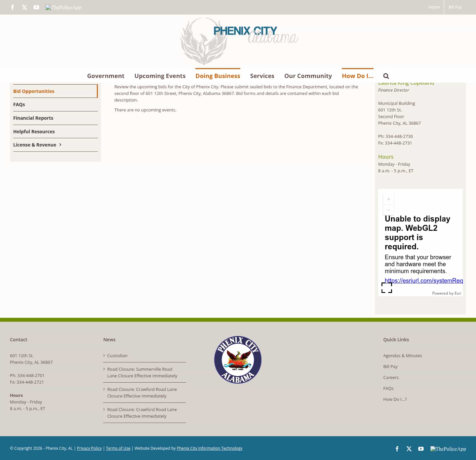The height and width of the screenshot is (460, 476).
Task: Open the Doing Business menu
Action: pos(218,76)
